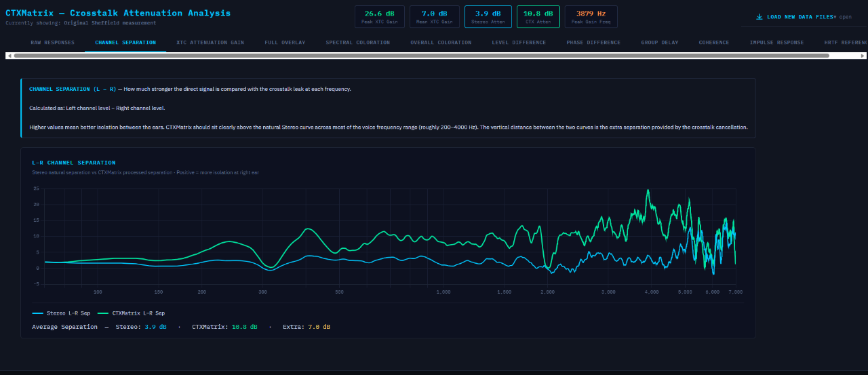
Task: Click the average CTXMatrix 10.8 dB value
Action: (244, 327)
